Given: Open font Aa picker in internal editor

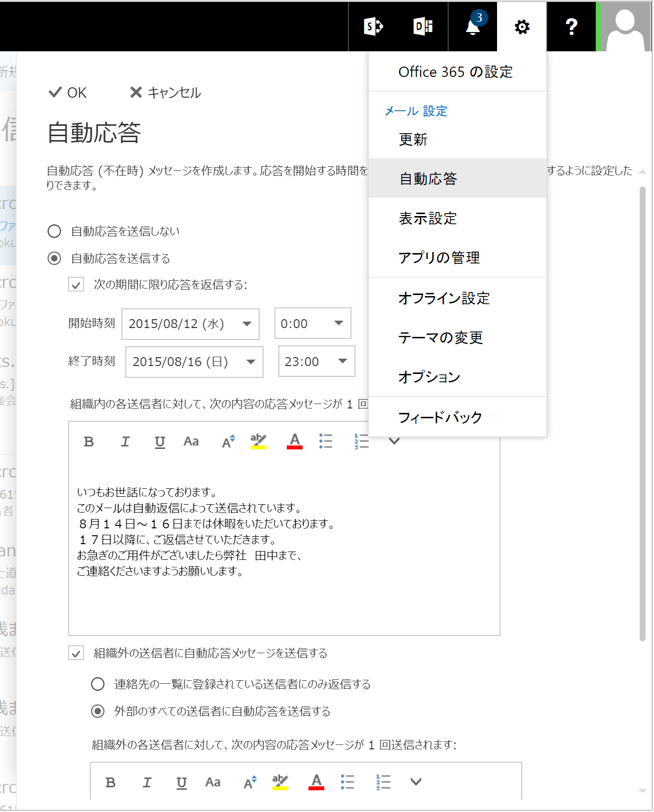Looking at the screenshot, I should click(191, 442).
